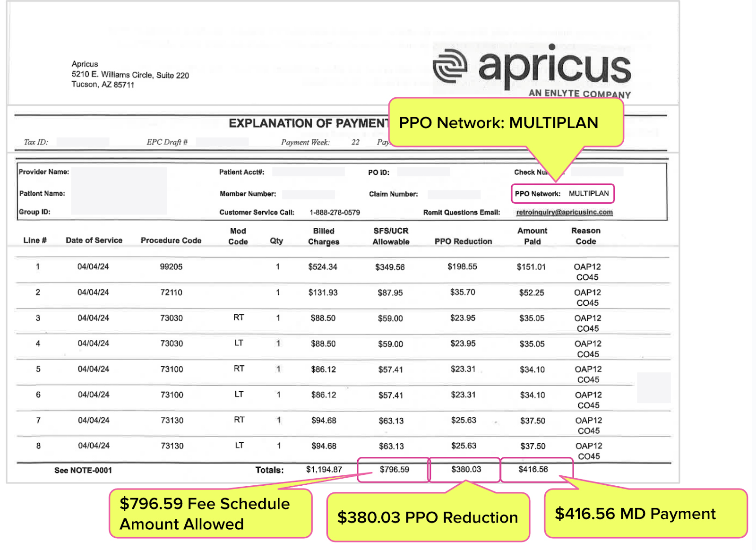Click the RT modifier on line 3
Image resolution: width=756 pixels, height=550 pixels.
(239, 318)
